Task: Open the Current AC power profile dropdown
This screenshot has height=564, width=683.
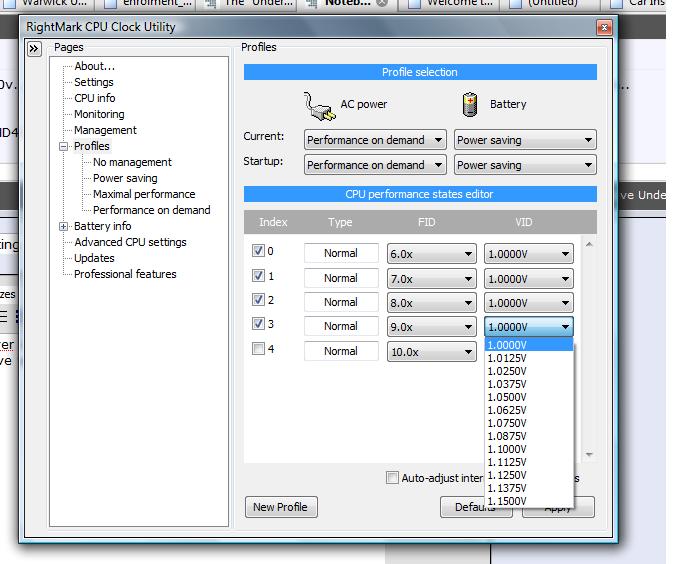Action: point(375,140)
